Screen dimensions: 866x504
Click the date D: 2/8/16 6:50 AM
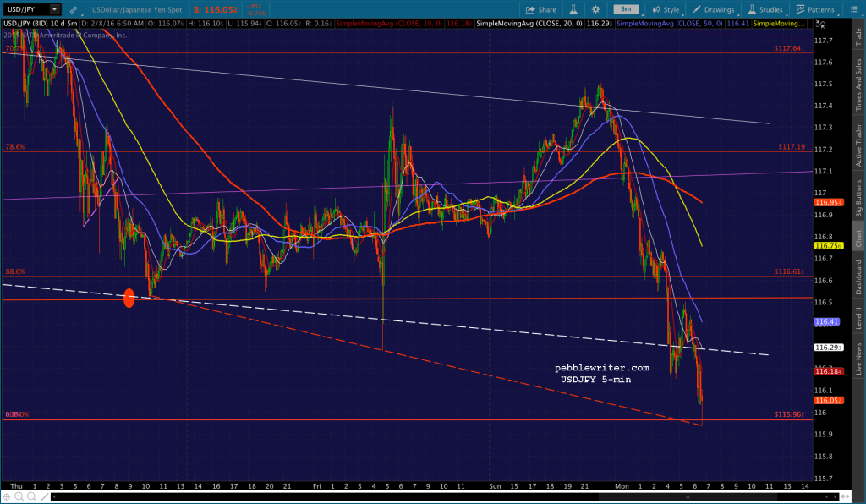pyautogui.click(x=112, y=24)
